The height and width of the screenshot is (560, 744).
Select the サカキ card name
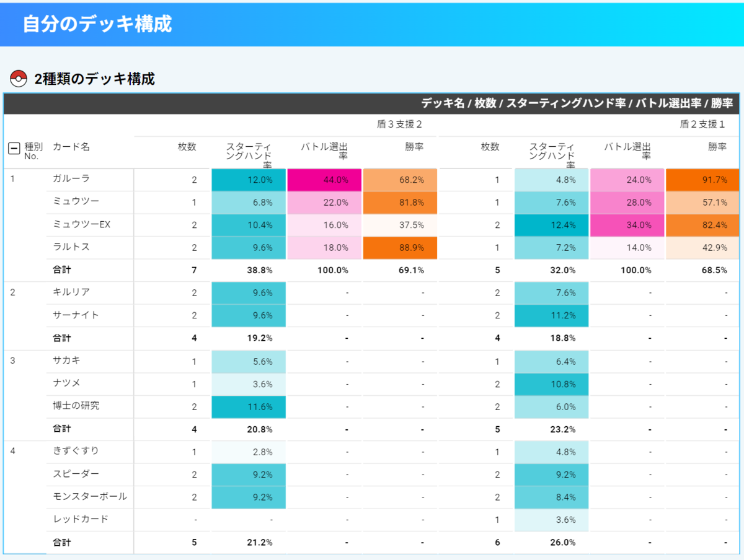tap(66, 360)
